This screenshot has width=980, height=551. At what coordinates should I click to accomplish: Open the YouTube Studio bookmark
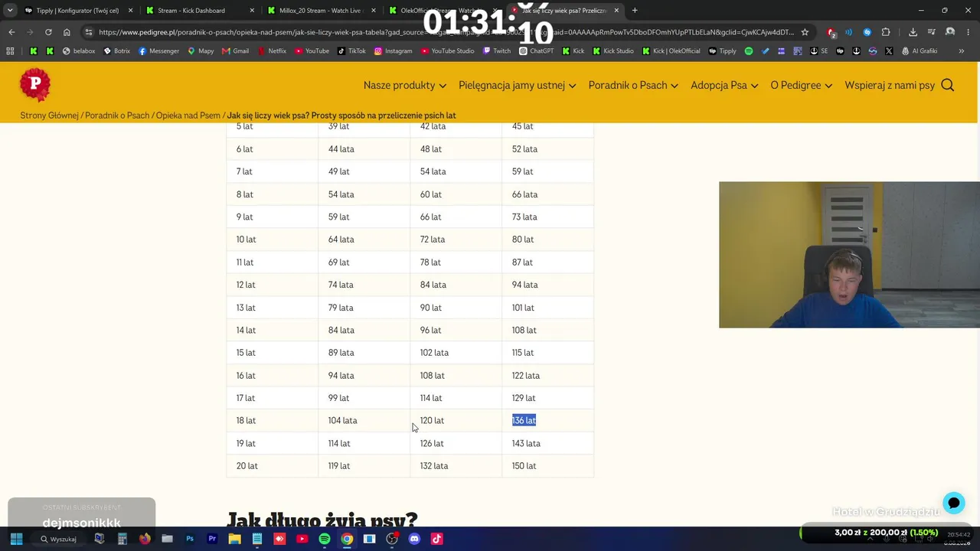point(448,51)
